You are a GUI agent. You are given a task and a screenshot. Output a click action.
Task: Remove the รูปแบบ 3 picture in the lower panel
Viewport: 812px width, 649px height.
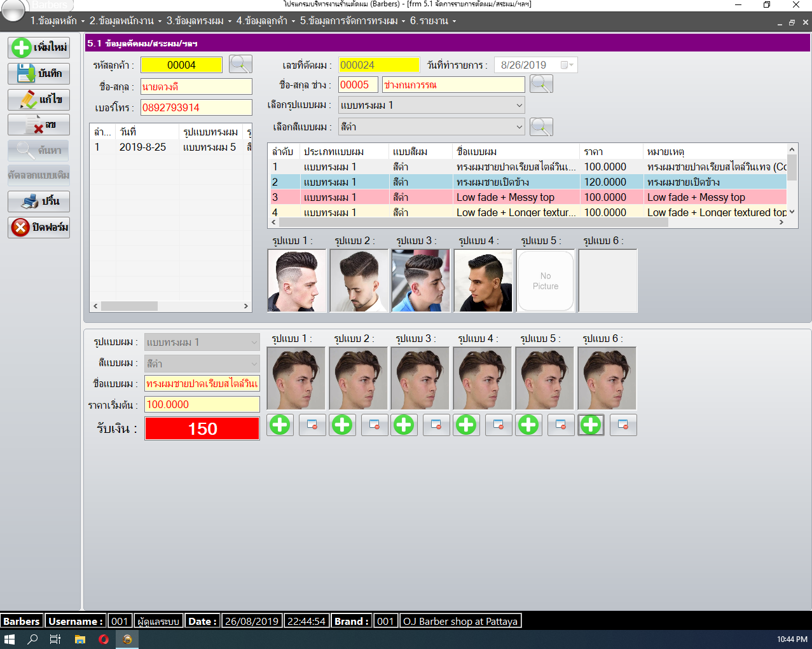coord(436,425)
